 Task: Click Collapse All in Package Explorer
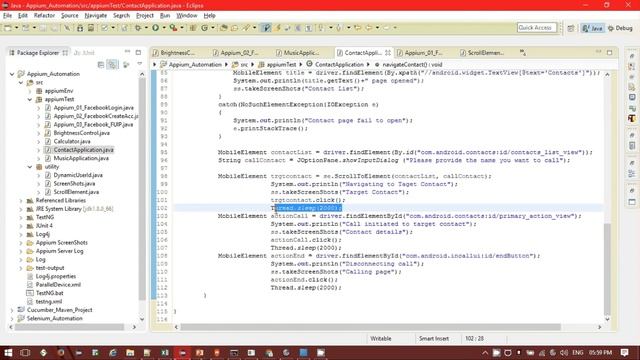tap(101, 64)
